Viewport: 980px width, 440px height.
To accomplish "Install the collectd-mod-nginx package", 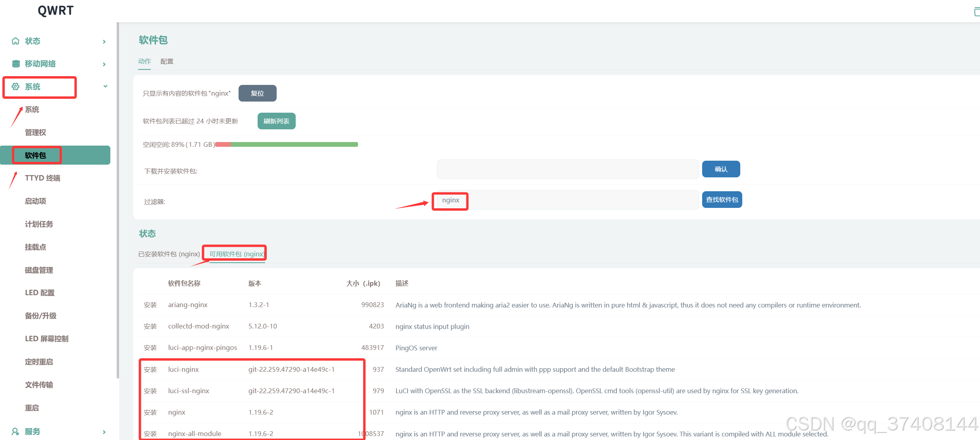I will click(150, 327).
